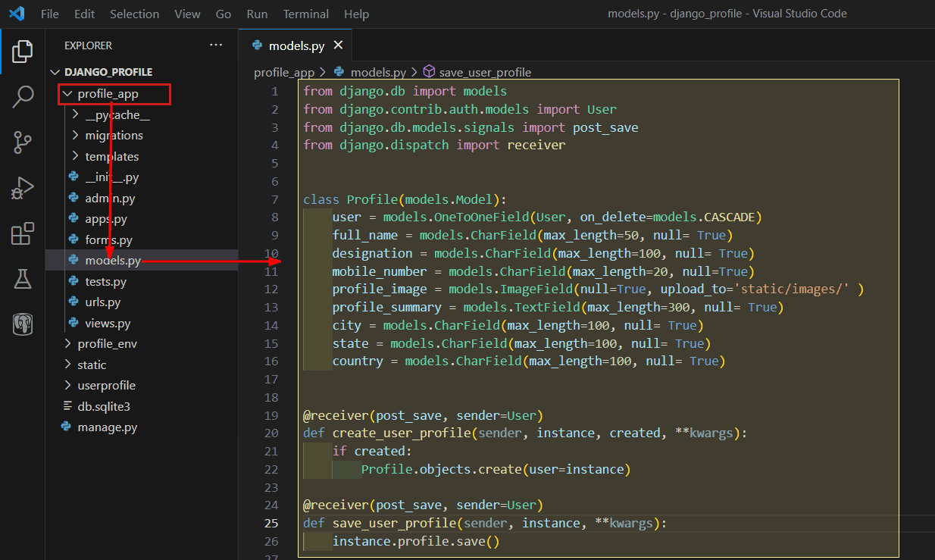Open the Terminal menu
The width and height of the screenshot is (935, 560).
pos(305,14)
